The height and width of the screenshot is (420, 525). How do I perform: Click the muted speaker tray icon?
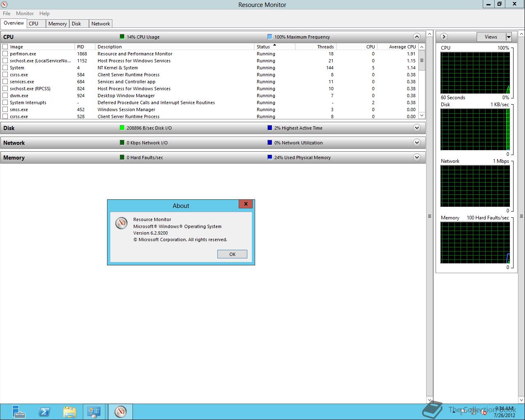click(x=483, y=412)
